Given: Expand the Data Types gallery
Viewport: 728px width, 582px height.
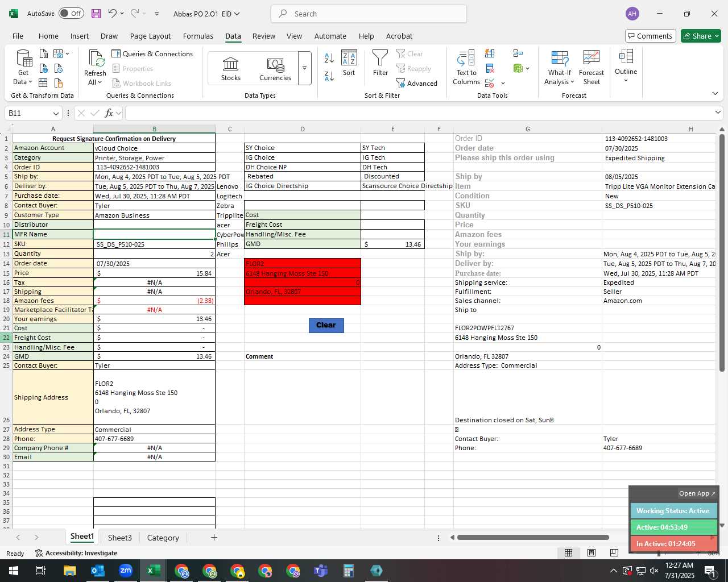Looking at the screenshot, I should click(x=304, y=68).
